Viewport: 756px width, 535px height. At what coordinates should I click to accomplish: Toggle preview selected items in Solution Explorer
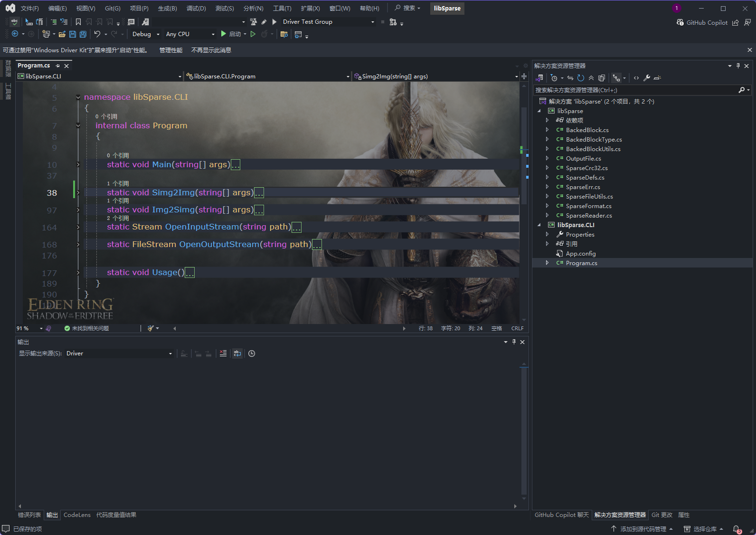[657, 78]
